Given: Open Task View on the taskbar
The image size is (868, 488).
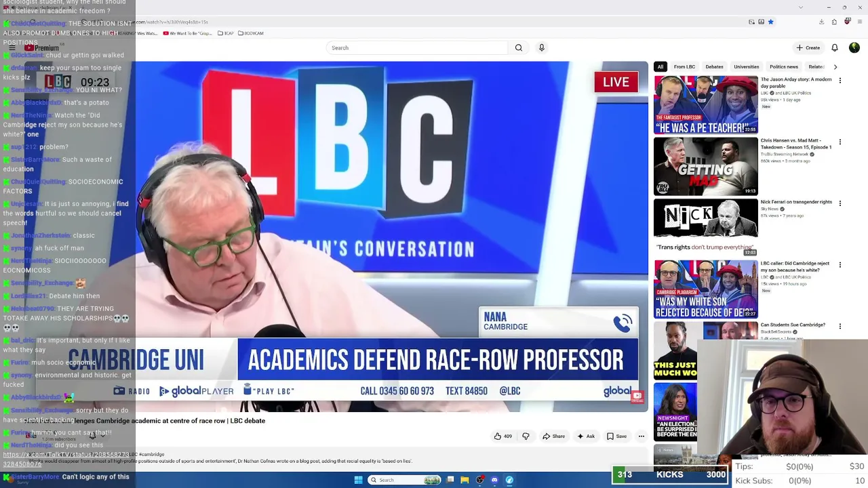Looking at the screenshot, I should (x=450, y=480).
